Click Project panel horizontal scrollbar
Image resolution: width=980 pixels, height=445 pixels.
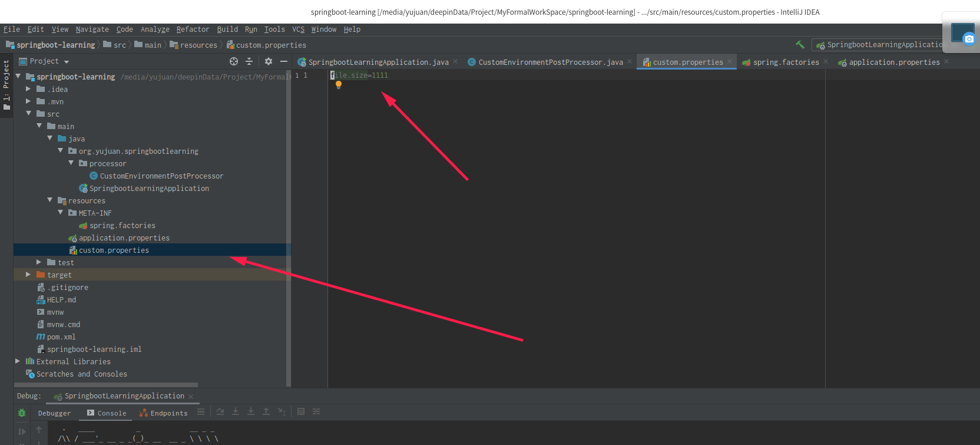click(x=106, y=385)
